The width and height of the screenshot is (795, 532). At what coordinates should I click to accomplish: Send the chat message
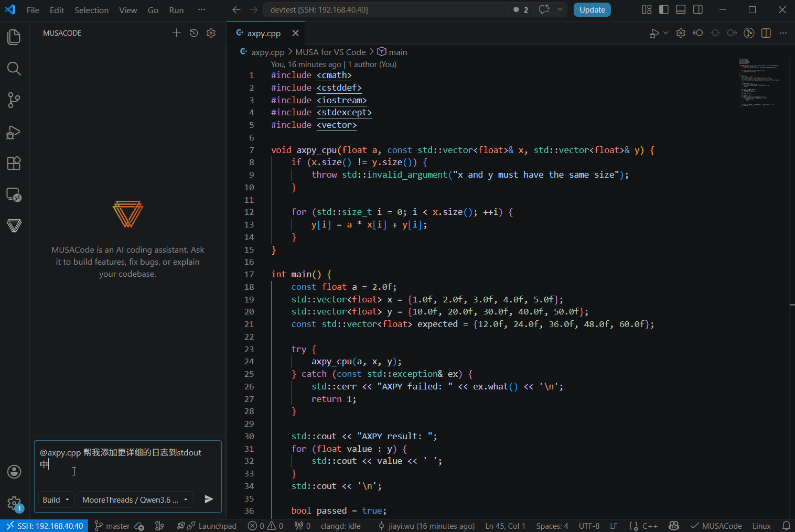click(209, 499)
